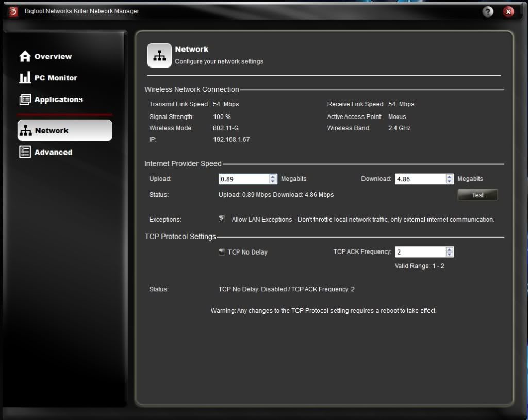Click the Advanced settings list icon
The width and height of the screenshot is (528, 420).
(x=25, y=152)
